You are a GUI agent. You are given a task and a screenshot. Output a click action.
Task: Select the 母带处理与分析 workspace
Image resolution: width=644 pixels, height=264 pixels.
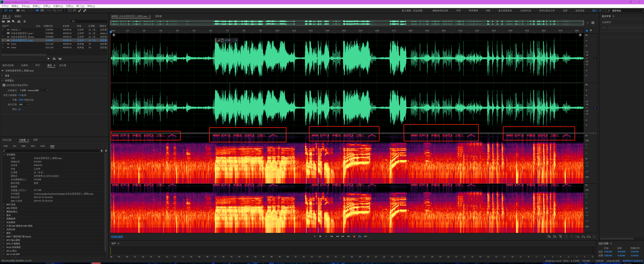(547, 10)
